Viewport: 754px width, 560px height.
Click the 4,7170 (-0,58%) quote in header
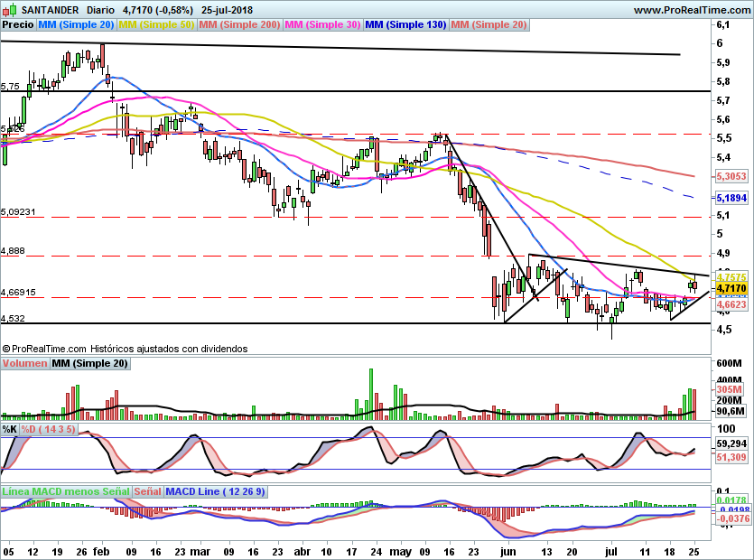158,10
